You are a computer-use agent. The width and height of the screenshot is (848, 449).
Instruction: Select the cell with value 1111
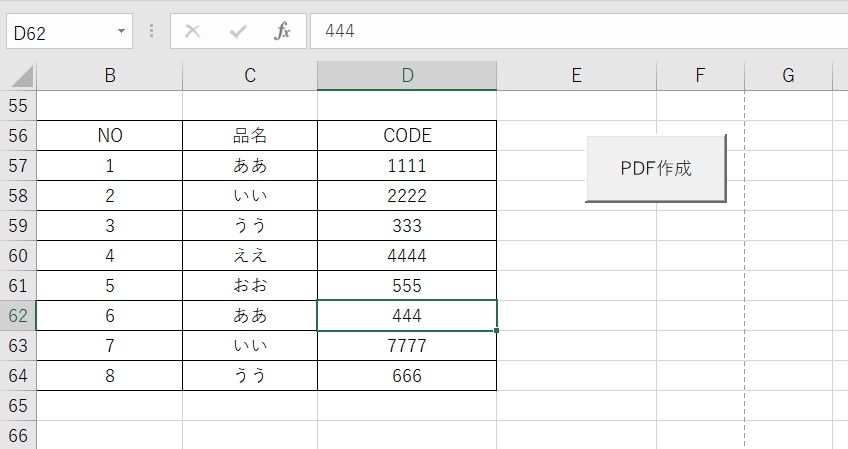click(407, 166)
